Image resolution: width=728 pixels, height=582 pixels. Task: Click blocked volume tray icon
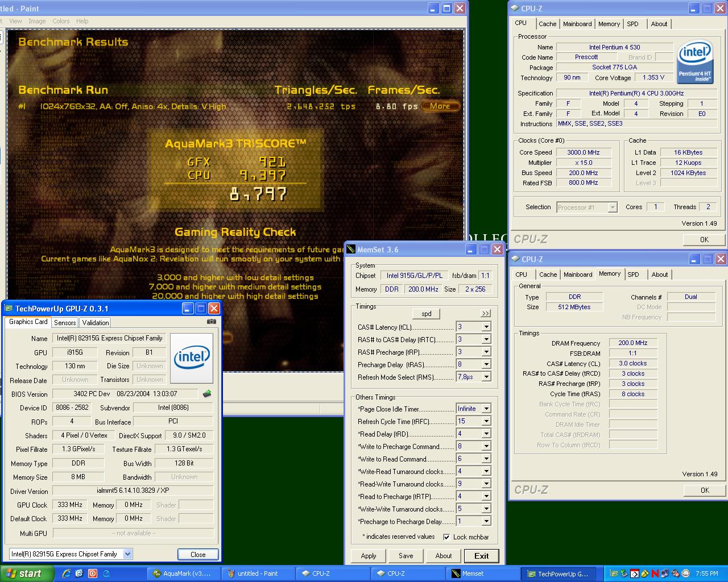tap(676, 573)
